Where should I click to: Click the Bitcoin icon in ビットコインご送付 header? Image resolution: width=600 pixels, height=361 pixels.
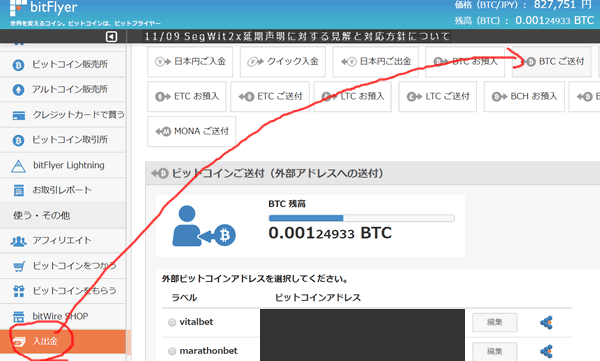(x=160, y=174)
